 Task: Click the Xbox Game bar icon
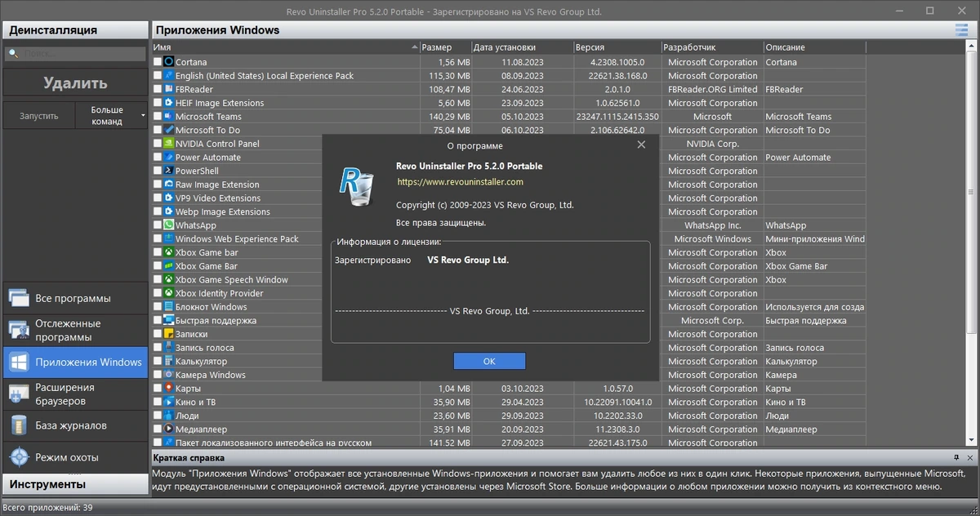(169, 252)
